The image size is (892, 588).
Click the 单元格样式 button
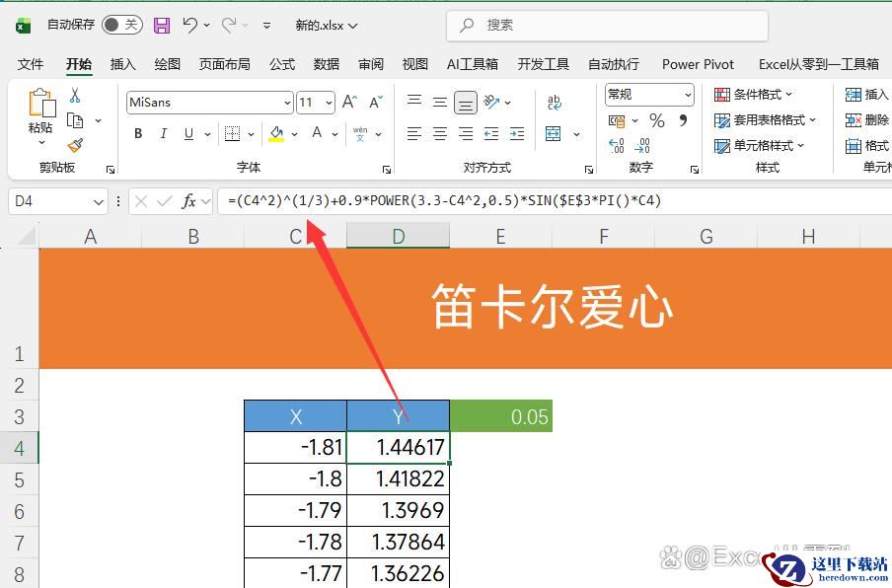pos(760,146)
